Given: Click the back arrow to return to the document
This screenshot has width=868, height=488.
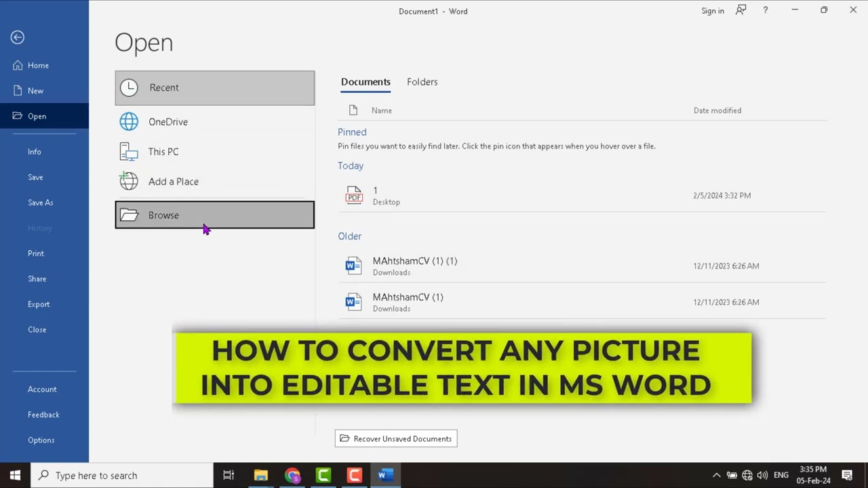Looking at the screenshot, I should coord(18,37).
